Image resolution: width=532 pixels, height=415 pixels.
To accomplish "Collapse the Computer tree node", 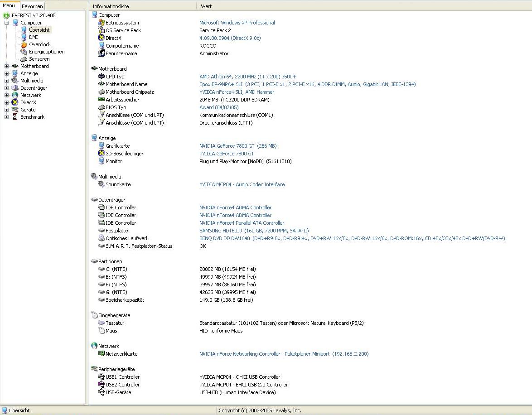I will tap(6, 23).
